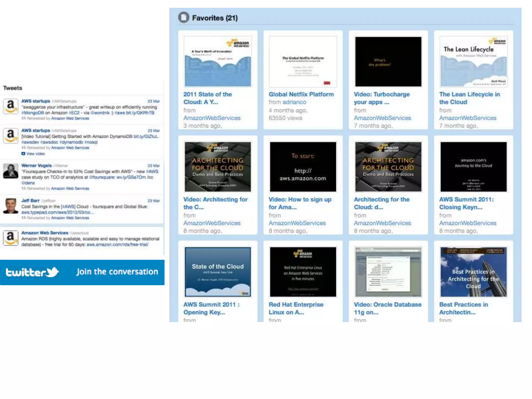Click the AWS startups avatar on the swaggerize tweet

point(11,106)
